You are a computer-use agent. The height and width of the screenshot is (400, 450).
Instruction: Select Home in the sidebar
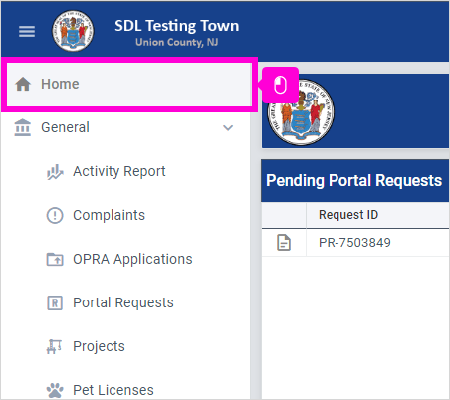[x=129, y=84]
